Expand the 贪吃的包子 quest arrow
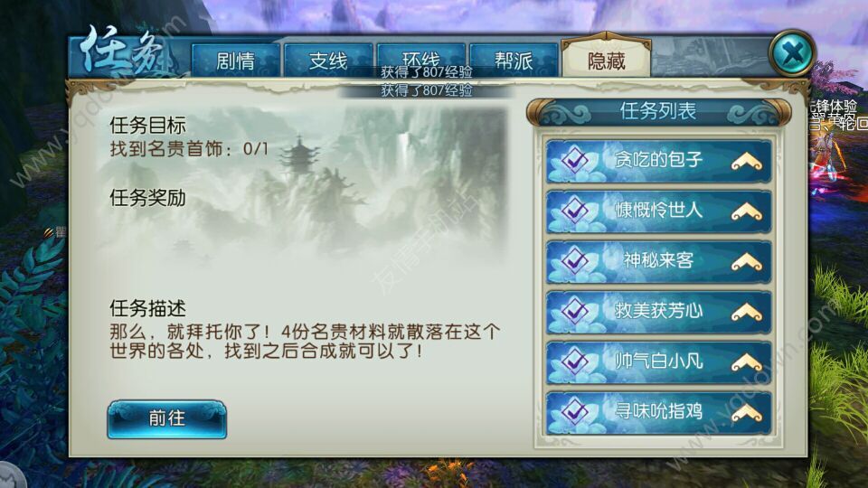Screen dimensions: 868x488 point(746,162)
